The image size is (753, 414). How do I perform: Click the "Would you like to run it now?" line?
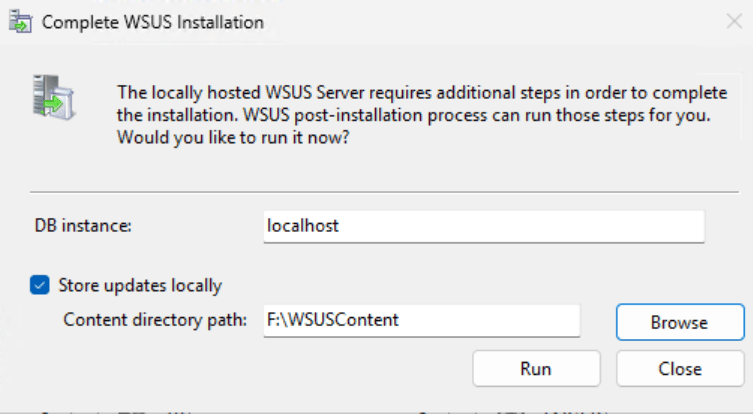tap(233, 138)
